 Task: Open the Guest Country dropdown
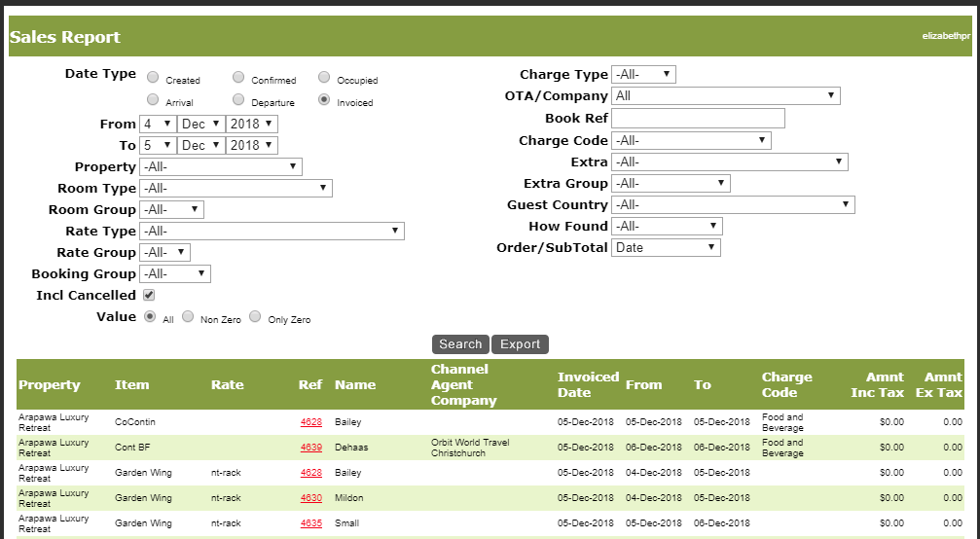click(x=733, y=205)
